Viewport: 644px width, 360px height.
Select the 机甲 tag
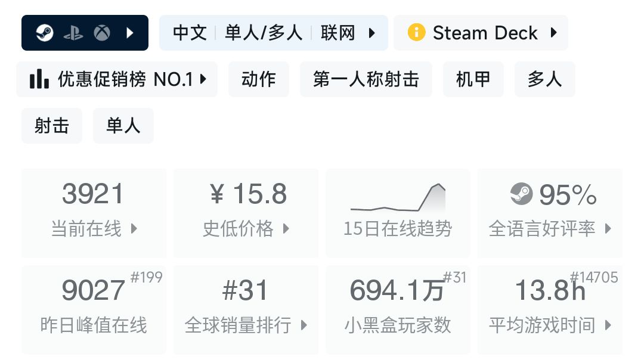tap(473, 79)
